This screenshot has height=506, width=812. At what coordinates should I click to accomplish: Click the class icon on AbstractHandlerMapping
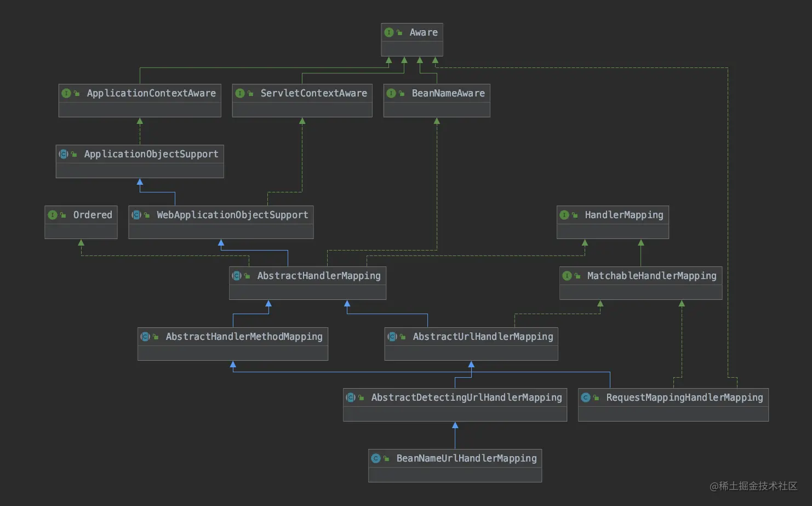click(236, 276)
